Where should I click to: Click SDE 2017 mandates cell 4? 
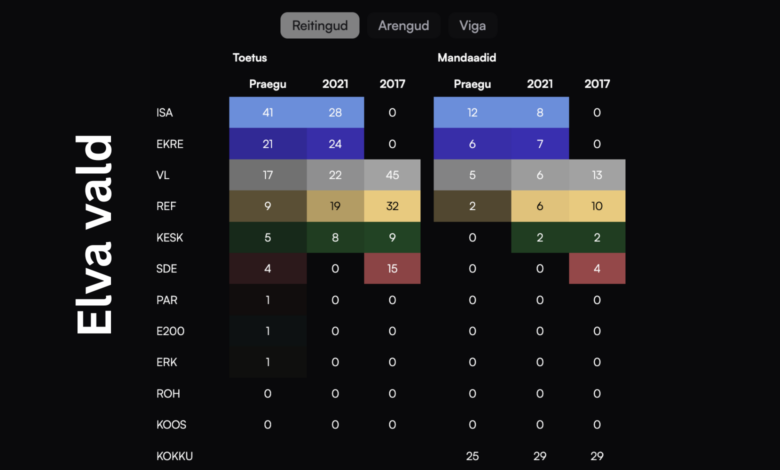tap(597, 269)
